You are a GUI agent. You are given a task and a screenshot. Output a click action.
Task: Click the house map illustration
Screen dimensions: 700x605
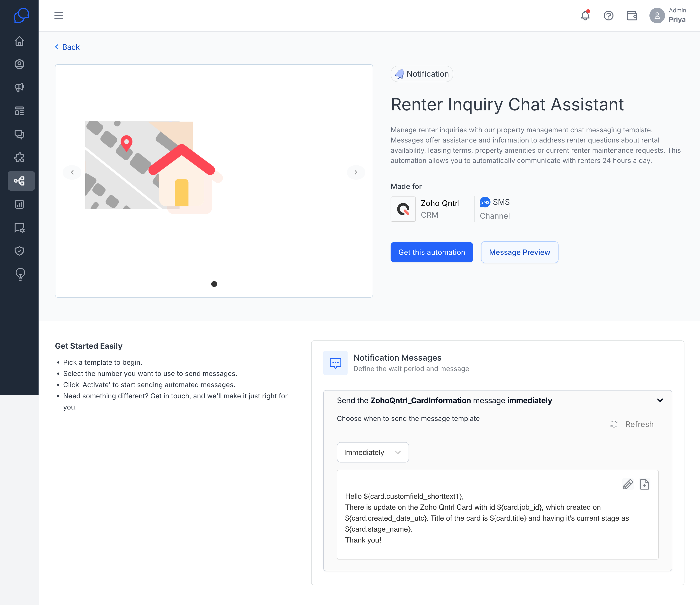click(x=154, y=167)
